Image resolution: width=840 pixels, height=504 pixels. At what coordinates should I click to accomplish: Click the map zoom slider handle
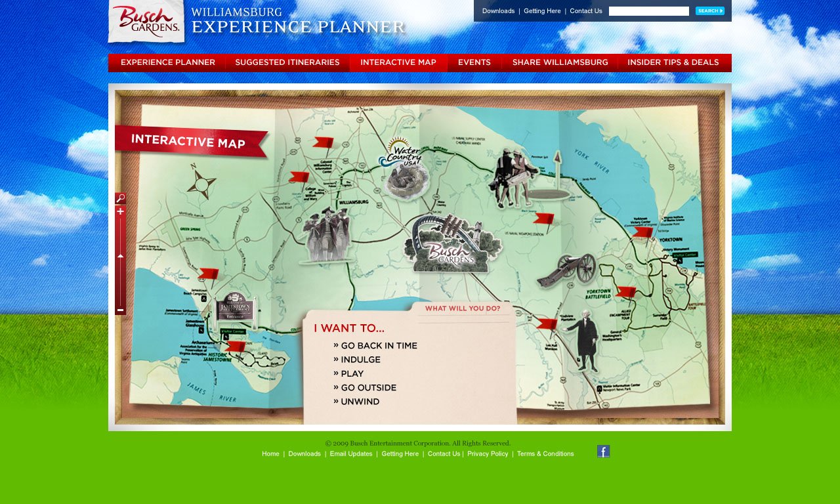120,256
